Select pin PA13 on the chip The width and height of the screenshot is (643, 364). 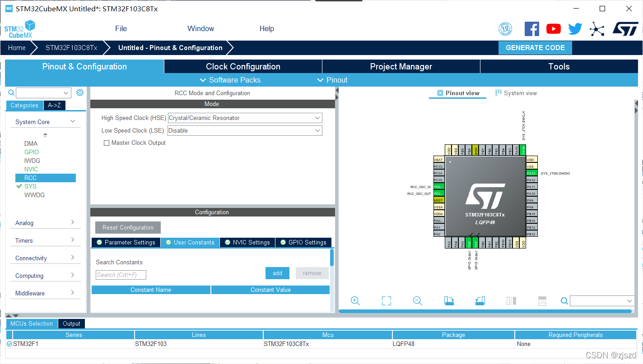(531, 173)
